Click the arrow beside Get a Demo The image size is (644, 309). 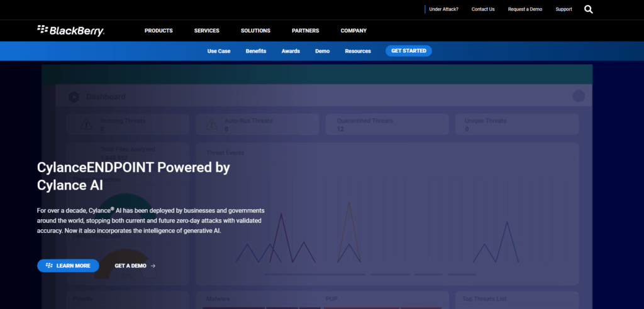(x=153, y=266)
